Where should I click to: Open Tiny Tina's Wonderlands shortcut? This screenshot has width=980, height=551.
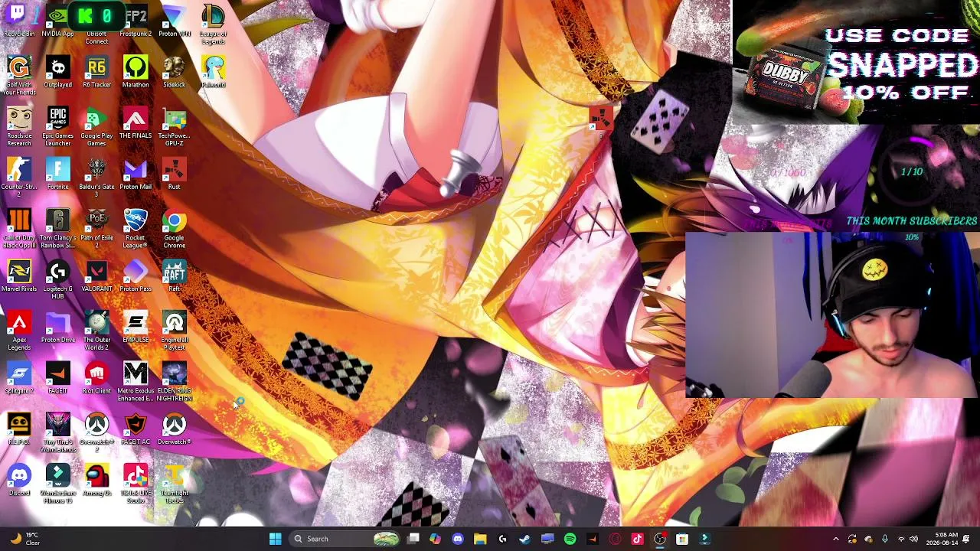click(57, 433)
